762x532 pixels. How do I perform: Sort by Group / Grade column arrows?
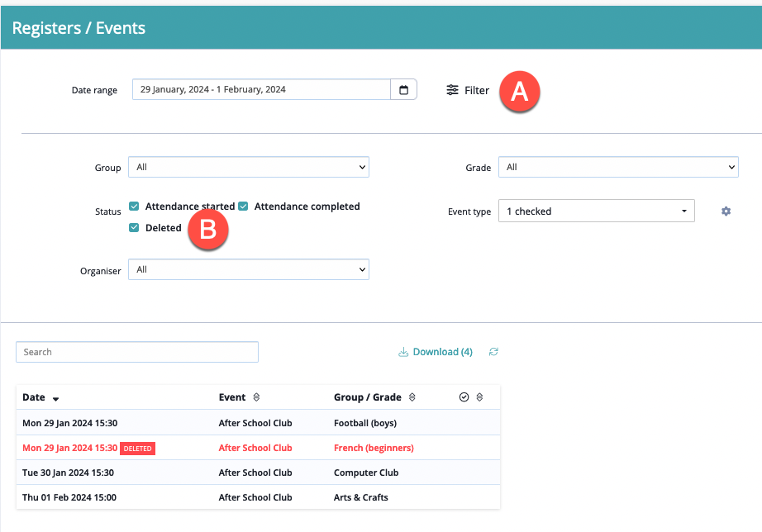[x=412, y=397]
